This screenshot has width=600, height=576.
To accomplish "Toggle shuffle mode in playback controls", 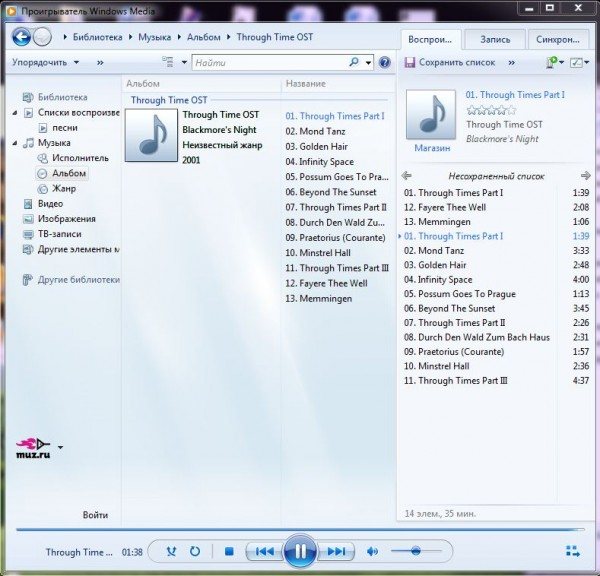I will pos(171,551).
